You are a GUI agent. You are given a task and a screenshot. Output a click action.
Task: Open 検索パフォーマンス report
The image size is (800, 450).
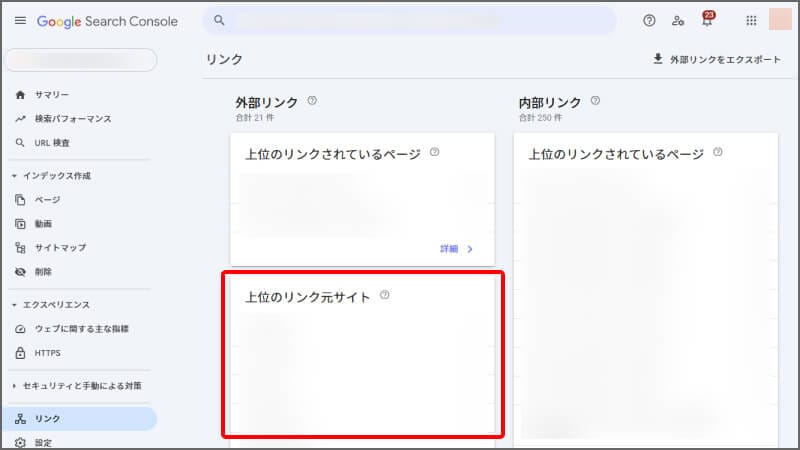(x=72, y=119)
